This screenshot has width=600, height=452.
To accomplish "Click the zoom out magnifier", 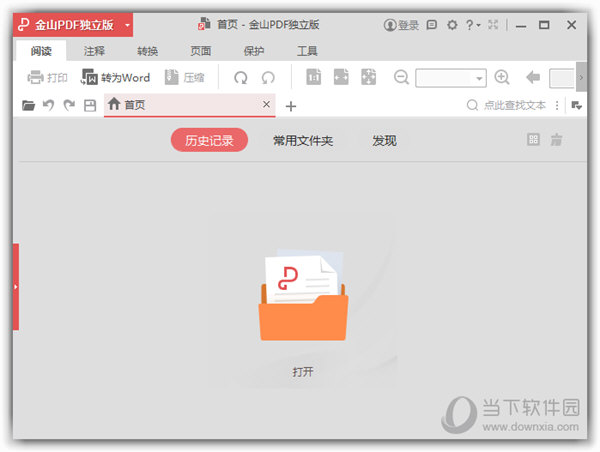I will pyautogui.click(x=401, y=77).
